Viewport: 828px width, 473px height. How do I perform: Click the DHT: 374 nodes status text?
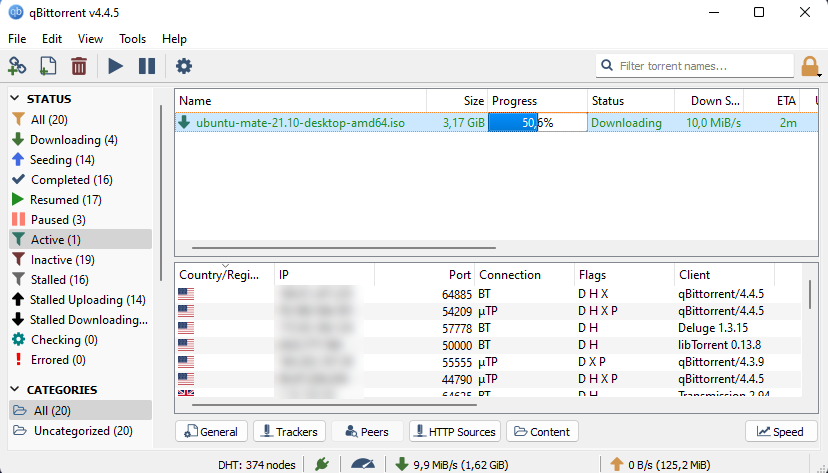pos(257,465)
